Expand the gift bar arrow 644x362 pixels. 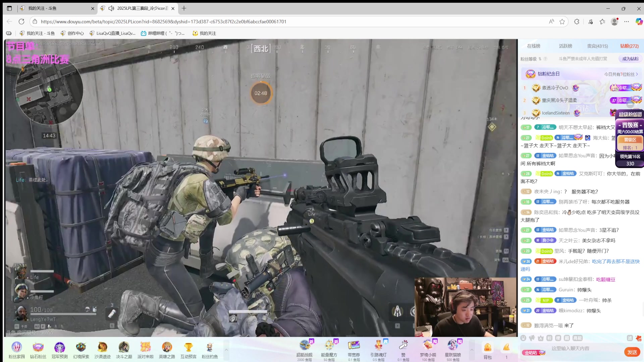[x=472, y=350]
